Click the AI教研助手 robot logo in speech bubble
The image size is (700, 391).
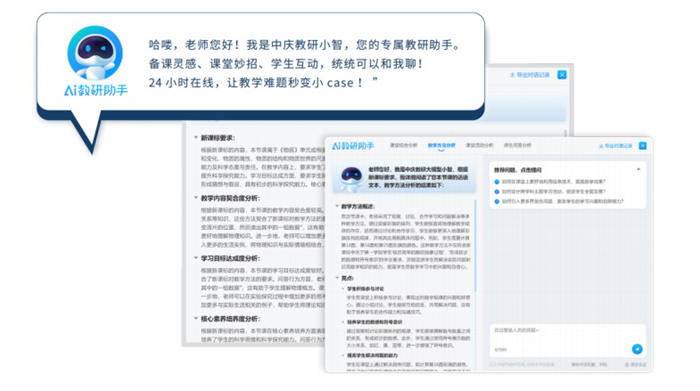95,53
